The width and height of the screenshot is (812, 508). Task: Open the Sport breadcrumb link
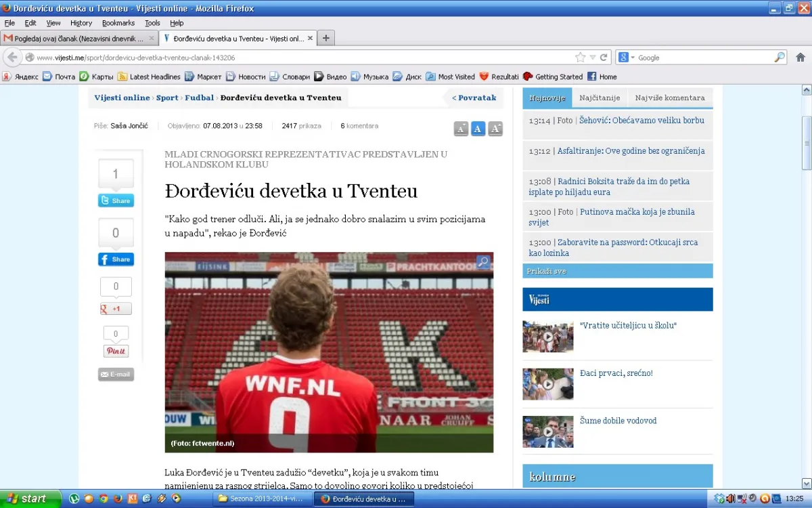point(167,98)
